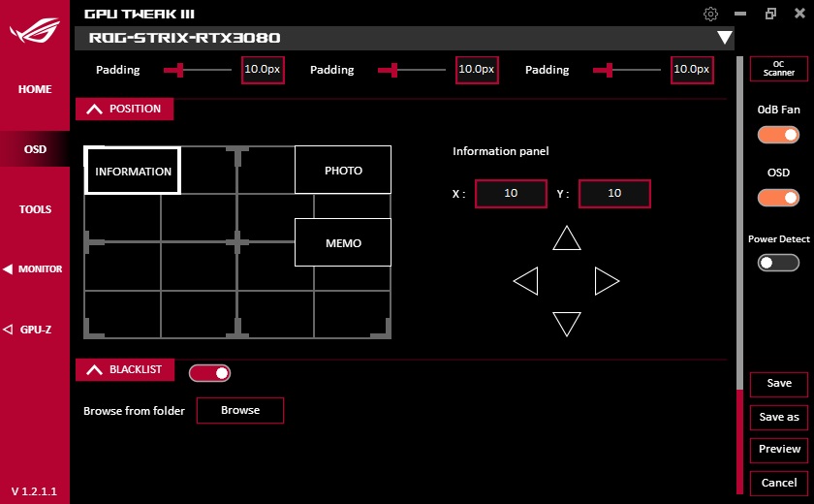The image size is (814, 504).
Task: Toggle the OSD switch off
Action: [778, 198]
